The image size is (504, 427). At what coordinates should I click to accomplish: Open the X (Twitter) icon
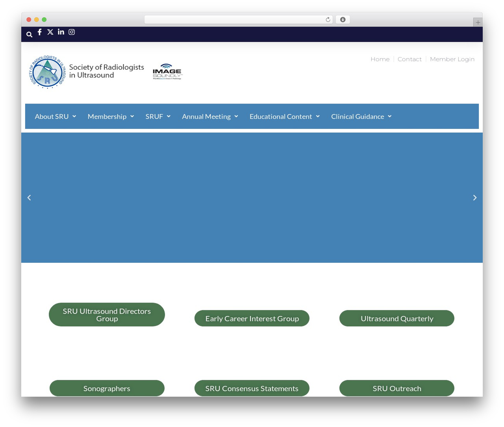(x=50, y=32)
